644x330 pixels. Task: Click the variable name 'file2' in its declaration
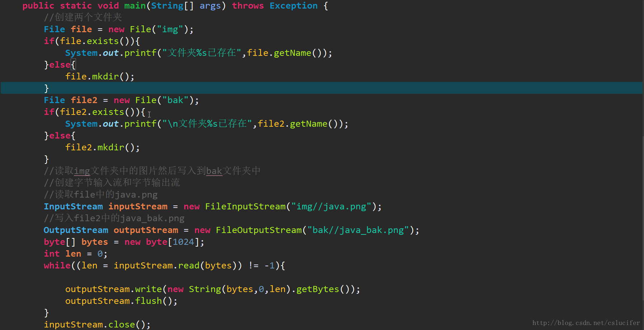[x=84, y=100]
